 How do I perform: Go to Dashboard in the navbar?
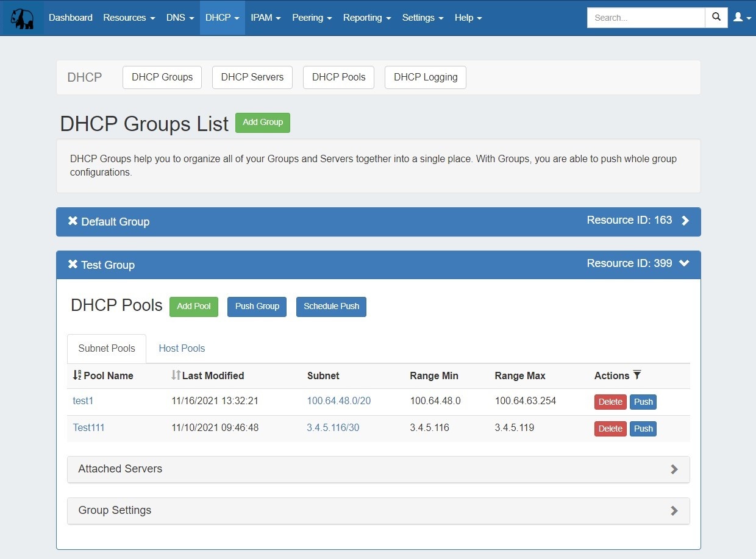coord(71,18)
